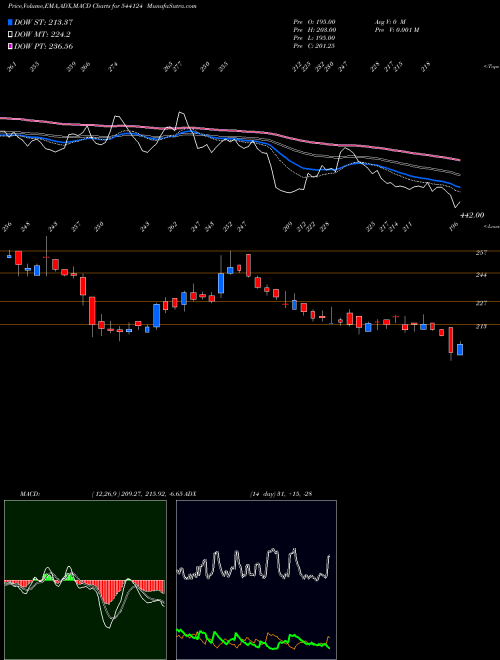Click the 'MACD:' panel heading
The image size is (500, 660).
[x=30, y=494]
